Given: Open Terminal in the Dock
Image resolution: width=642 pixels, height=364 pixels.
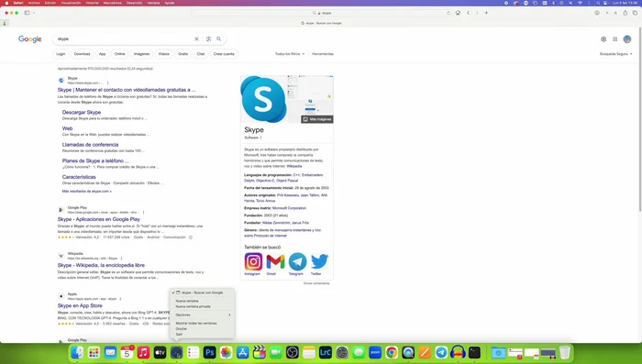Looking at the screenshot, I should 474,352.
